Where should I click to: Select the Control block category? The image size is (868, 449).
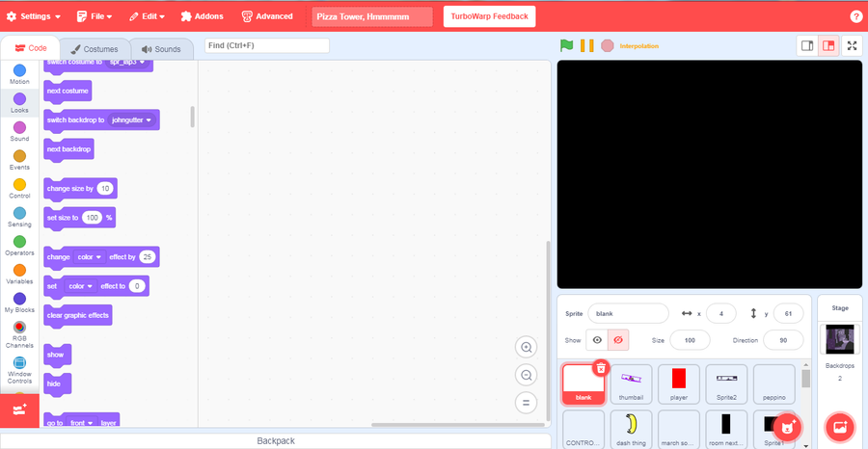pyautogui.click(x=19, y=189)
